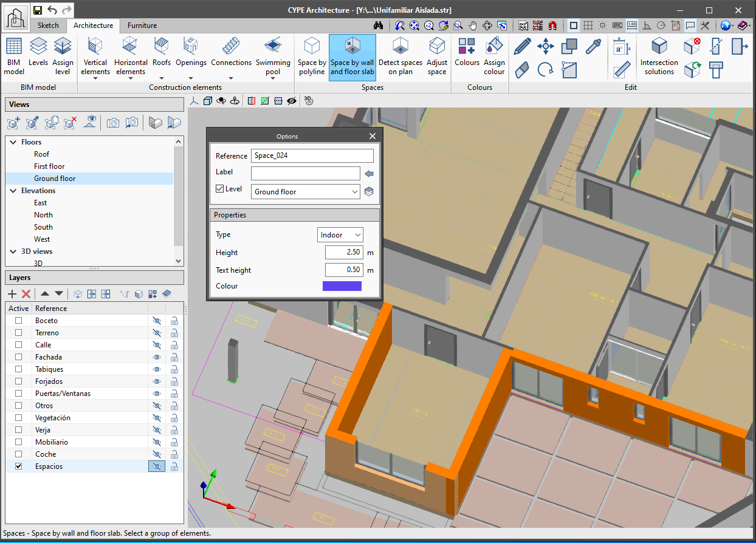Move layer down with the down arrow
Screen dimensions: 756x543
point(58,294)
